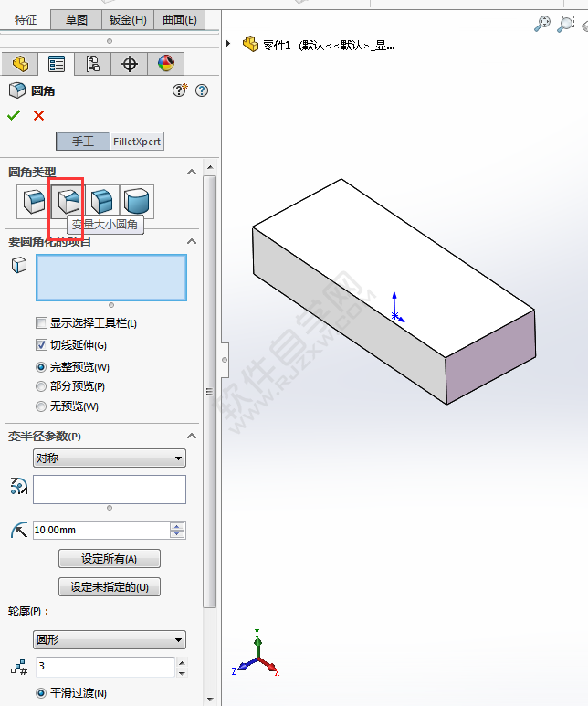This screenshot has height=706, width=588.
Task: Switch to the 钣金(H) tab
Action: click(x=128, y=20)
